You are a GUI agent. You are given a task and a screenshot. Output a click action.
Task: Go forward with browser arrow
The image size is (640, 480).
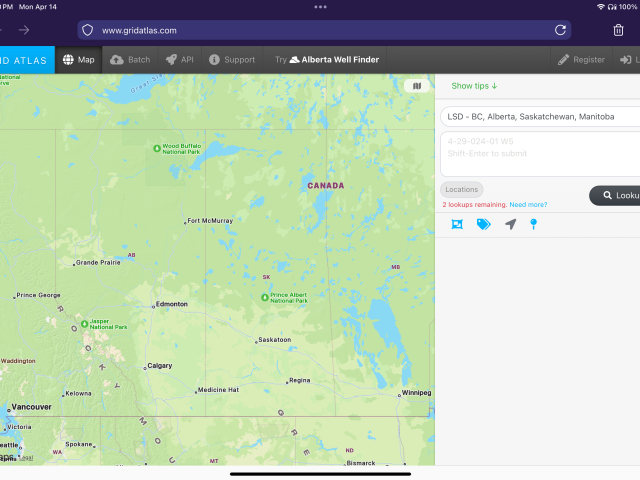coord(24,30)
